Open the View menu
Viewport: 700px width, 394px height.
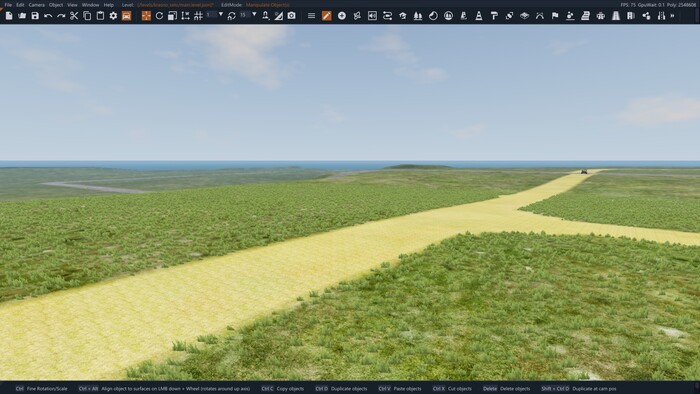(72, 4)
